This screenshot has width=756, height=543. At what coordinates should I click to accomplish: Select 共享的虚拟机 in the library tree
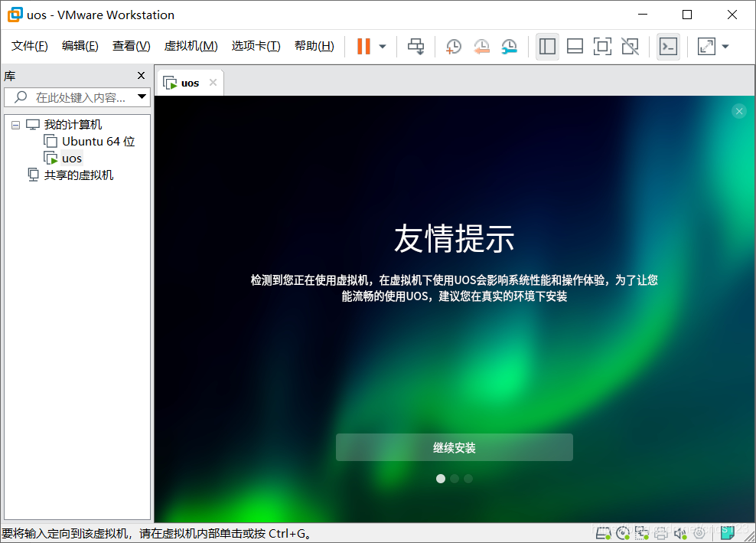[79, 175]
